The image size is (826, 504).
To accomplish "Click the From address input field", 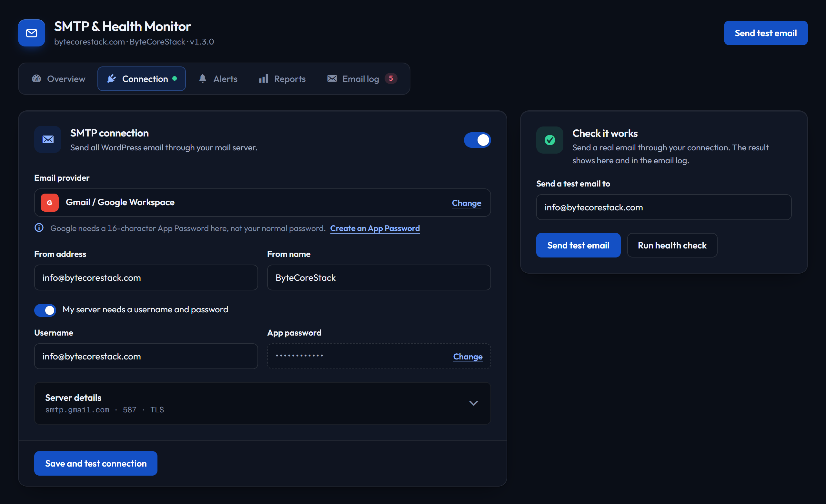I will 146,277.
